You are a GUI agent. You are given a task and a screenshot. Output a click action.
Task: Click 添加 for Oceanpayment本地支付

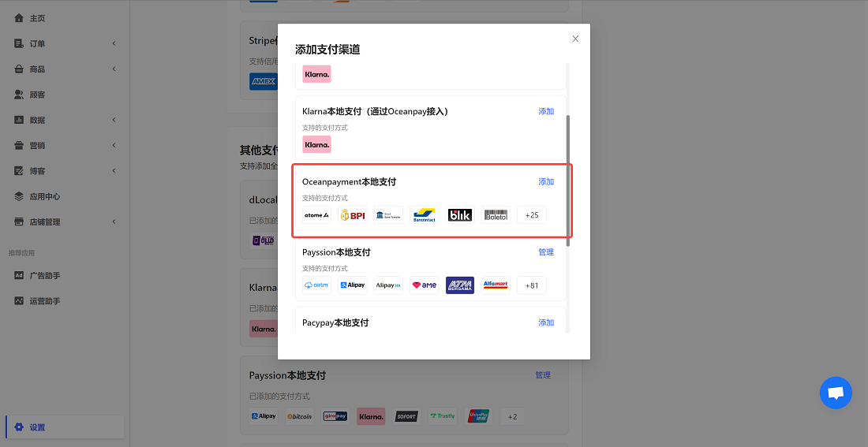(546, 182)
